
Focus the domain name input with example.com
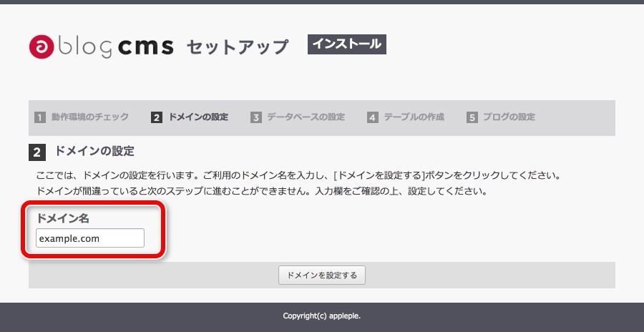[x=90, y=238]
